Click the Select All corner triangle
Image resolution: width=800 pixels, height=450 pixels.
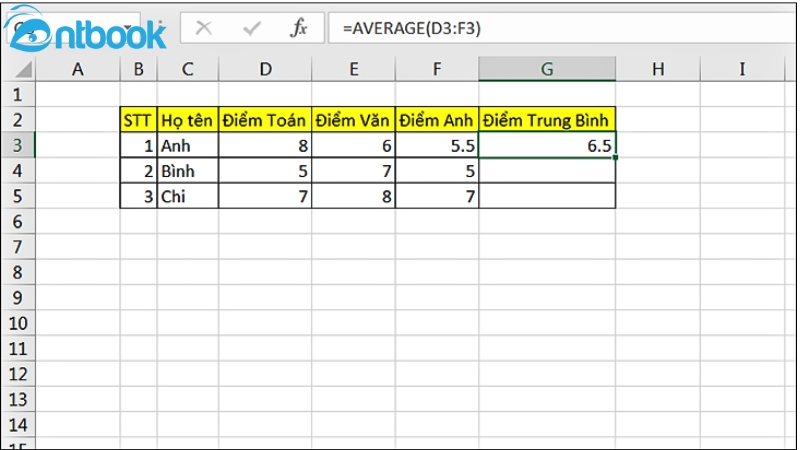23,69
